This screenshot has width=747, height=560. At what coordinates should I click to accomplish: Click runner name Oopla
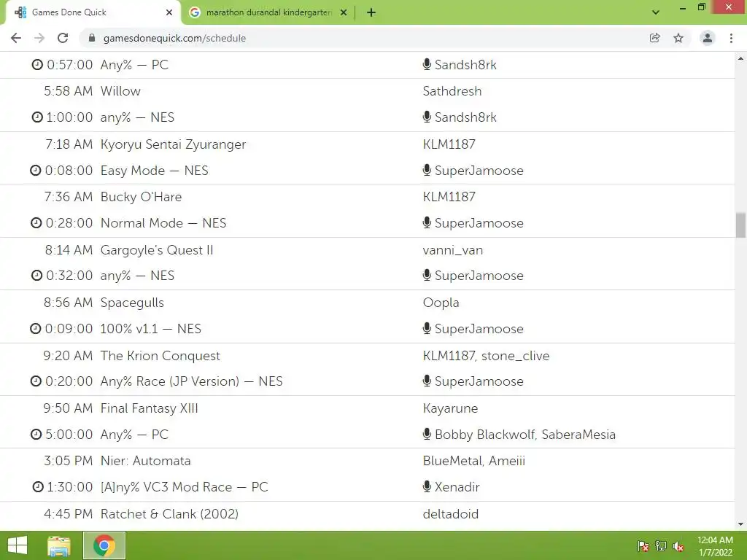point(441,303)
